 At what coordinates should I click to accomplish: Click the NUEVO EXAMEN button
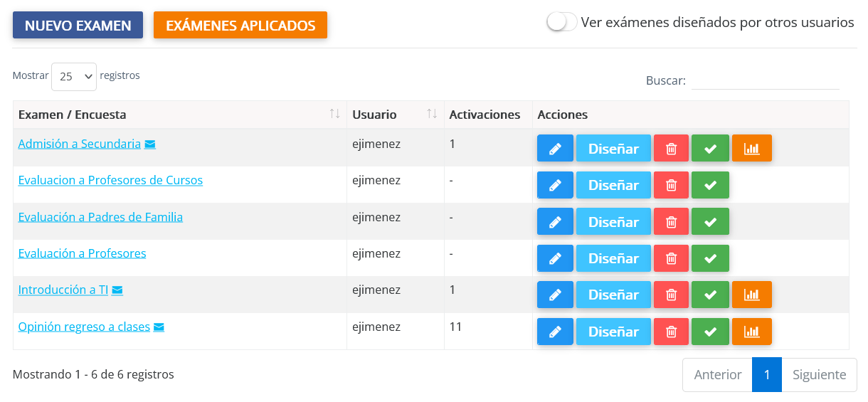coord(78,26)
